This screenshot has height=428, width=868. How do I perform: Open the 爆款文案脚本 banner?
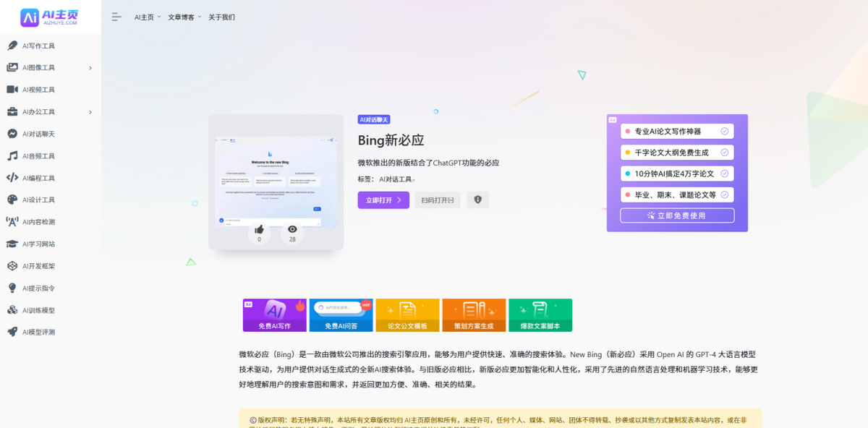(540, 315)
